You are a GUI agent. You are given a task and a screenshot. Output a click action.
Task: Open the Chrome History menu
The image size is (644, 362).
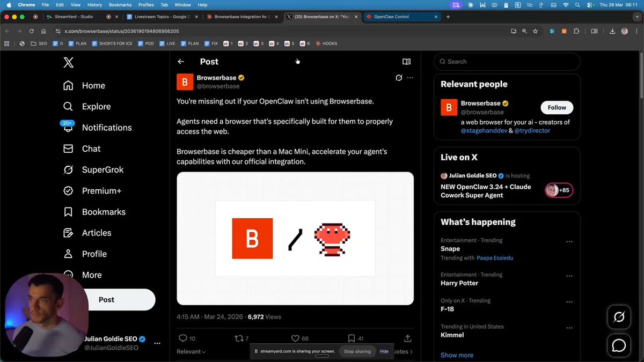[94, 4]
